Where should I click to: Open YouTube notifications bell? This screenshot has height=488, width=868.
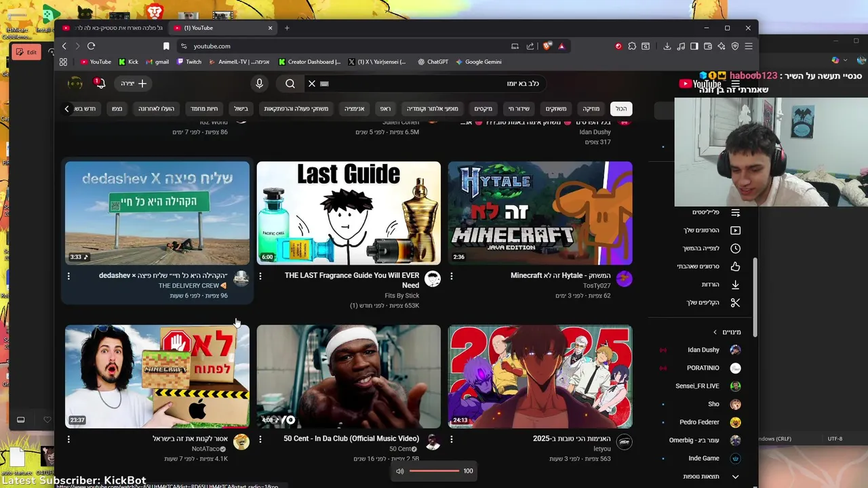(100, 83)
